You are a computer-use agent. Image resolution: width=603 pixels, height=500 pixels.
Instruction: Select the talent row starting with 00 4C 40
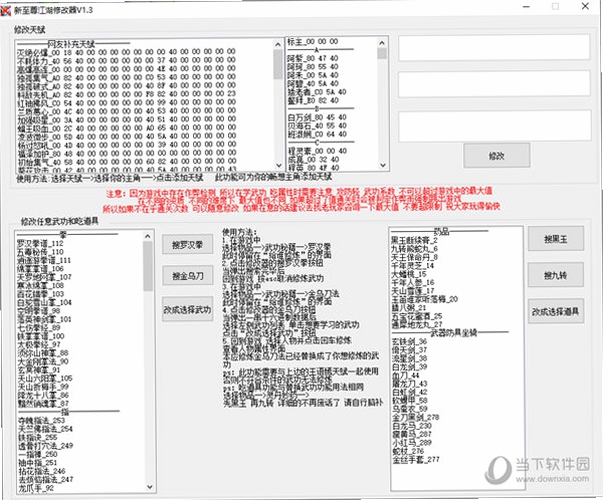pyautogui.click(x=126, y=111)
